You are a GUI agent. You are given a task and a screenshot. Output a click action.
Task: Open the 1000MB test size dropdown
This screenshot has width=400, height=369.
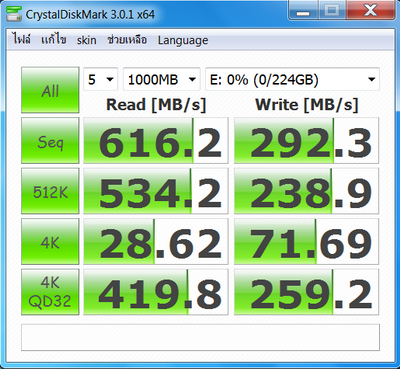coord(161,79)
